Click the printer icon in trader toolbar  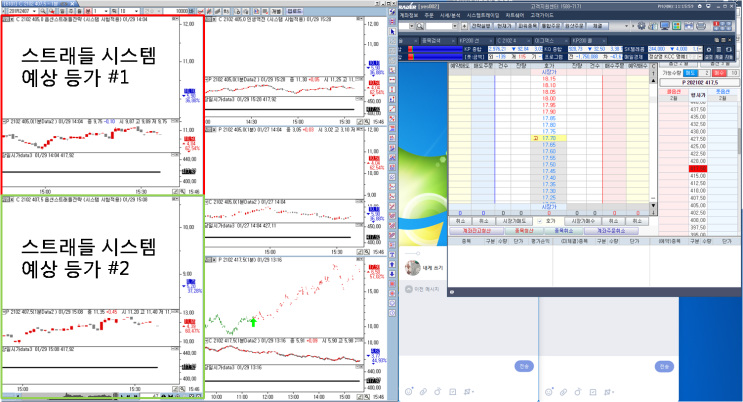701,26
